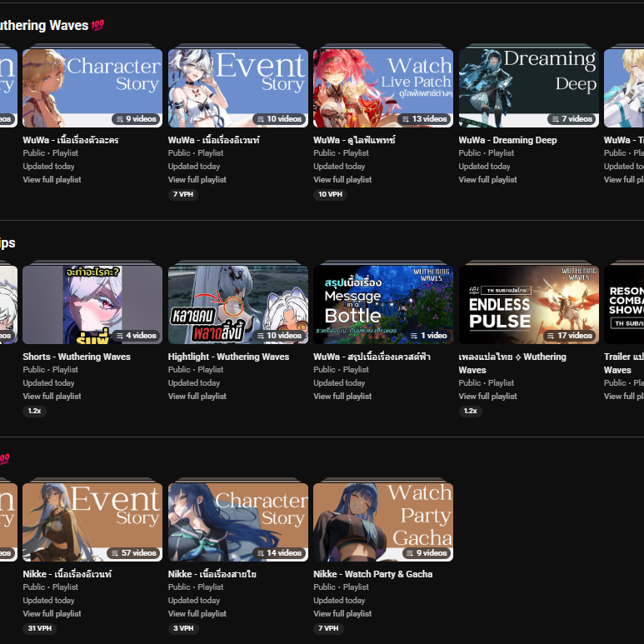Screen dimensions: 644x644
Task: View full playlist under Nikke Watch Party
Action: coord(342,613)
